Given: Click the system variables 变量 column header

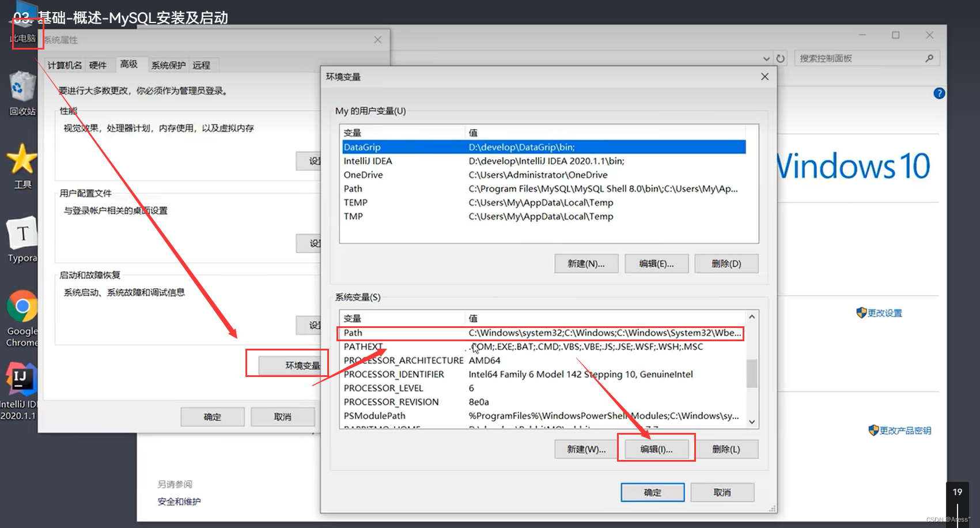Looking at the screenshot, I should tap(403, 318).
